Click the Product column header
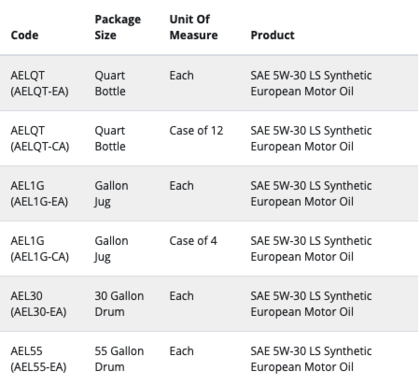420x385 pixels. click(x=272, y=35)
